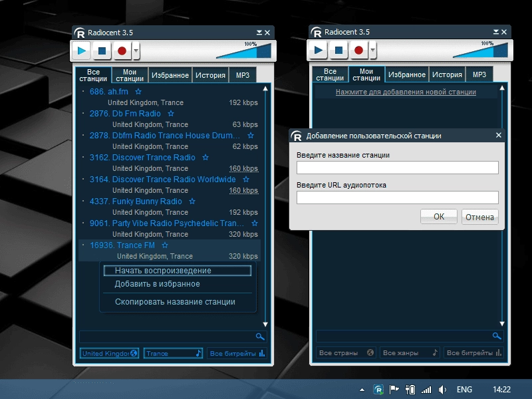Open Все страны filter in right window
Viewport: 532px width, 399px height.
tap(346, 352)
